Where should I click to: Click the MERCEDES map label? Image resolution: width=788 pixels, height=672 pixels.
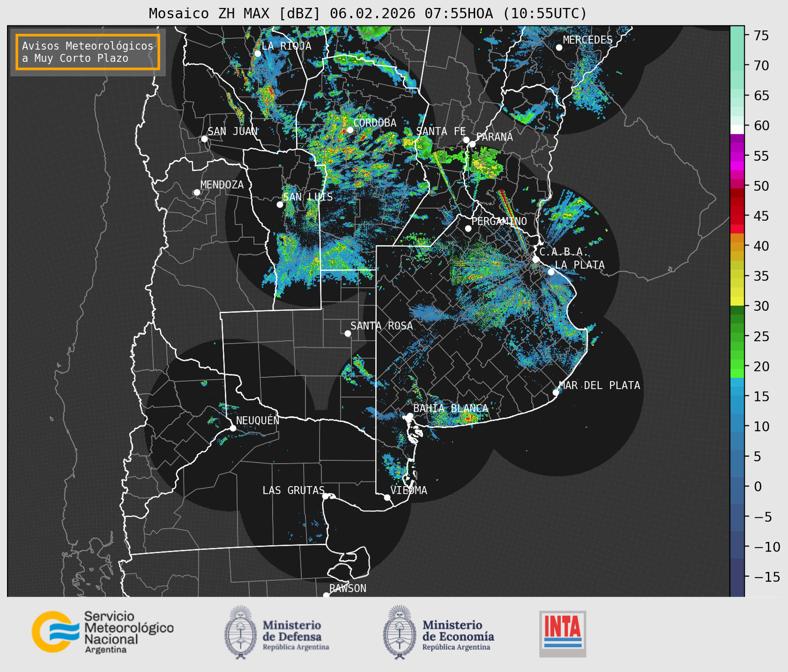point(588,40)
